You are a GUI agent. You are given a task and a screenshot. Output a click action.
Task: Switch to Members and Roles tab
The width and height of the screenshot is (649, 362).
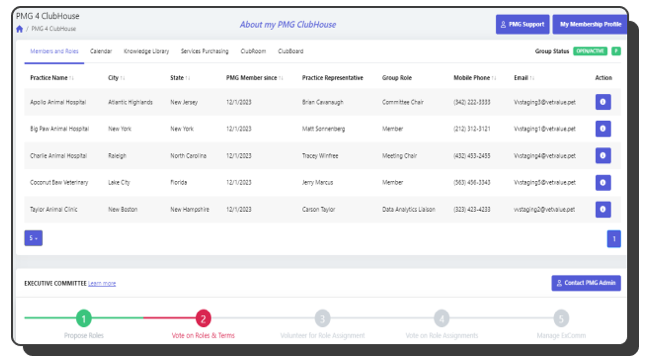click(x=54, y=51)
